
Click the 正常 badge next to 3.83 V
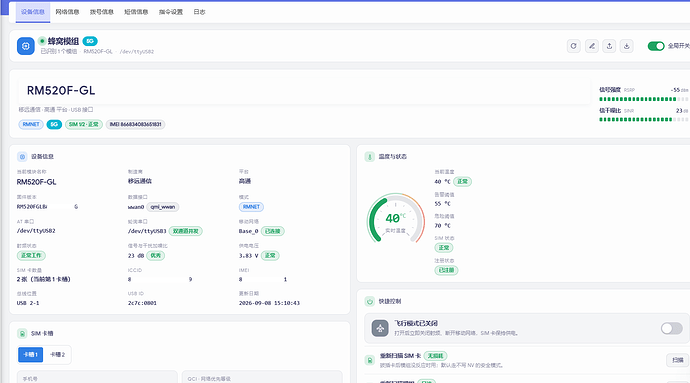click(x=270, y=255)
